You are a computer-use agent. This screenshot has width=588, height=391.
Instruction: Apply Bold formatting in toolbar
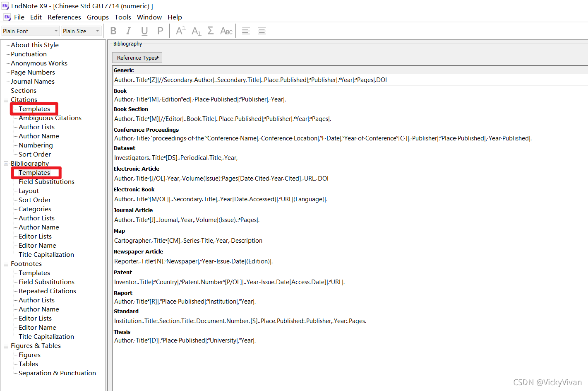coord(113,31)
